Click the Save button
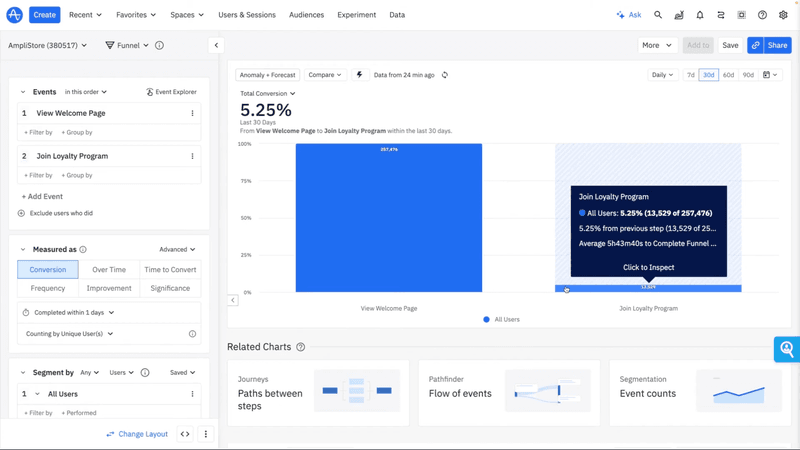The width and height of the screenshot is (800, 450). click(730, 45)
